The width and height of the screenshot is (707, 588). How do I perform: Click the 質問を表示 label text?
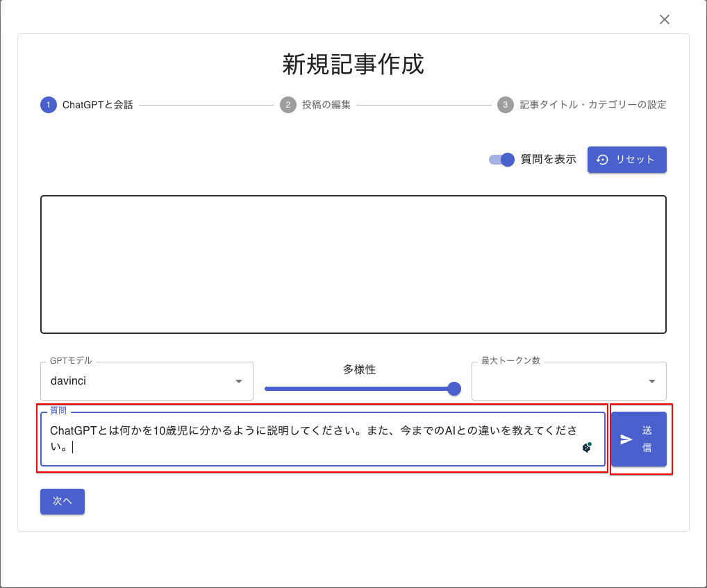pos(549,160)
